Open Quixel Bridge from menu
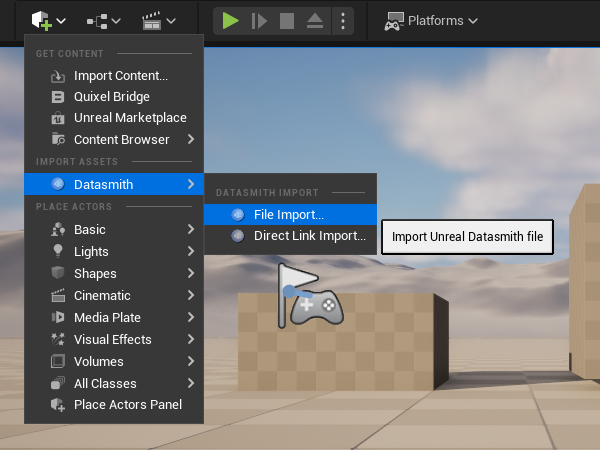 (112, 97)
